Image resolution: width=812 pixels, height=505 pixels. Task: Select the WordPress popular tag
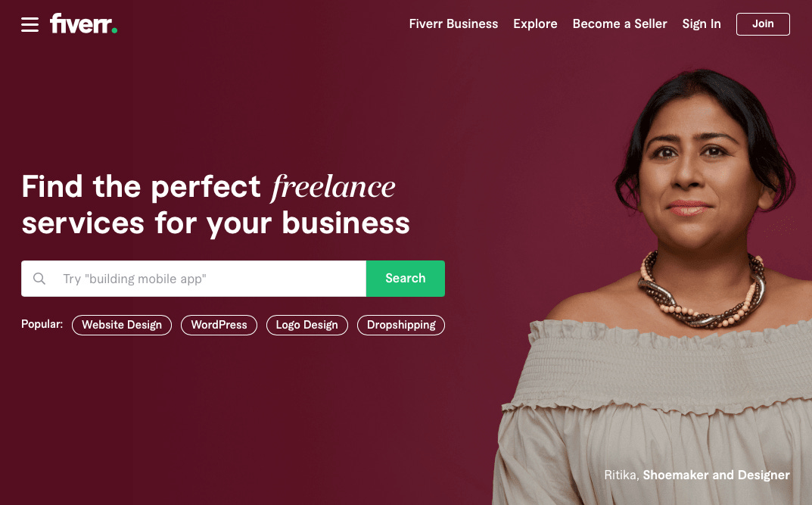coord(219,325)
